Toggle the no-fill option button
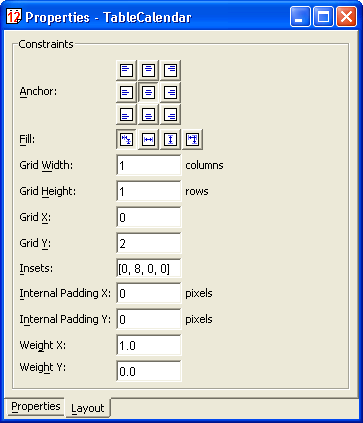 126,139
